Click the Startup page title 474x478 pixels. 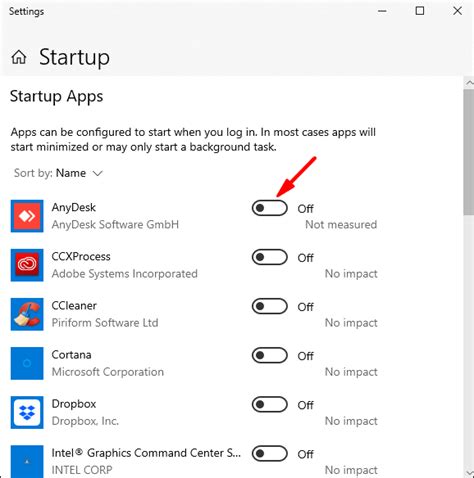(x=74, y=57)
